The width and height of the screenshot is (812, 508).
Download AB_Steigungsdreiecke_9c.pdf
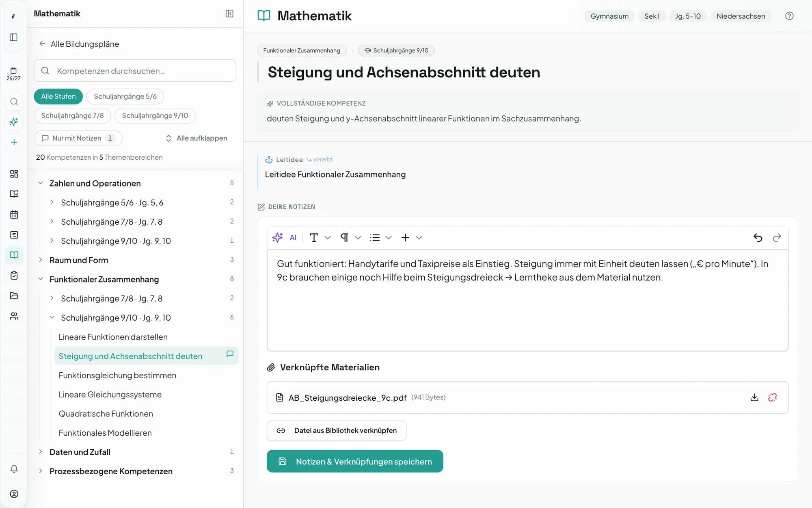point(754,397)
